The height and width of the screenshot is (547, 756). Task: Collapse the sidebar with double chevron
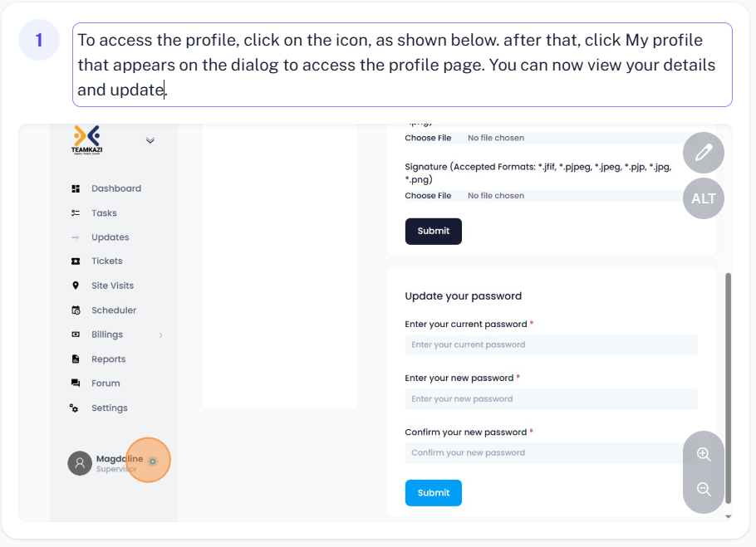click(150, 140)
